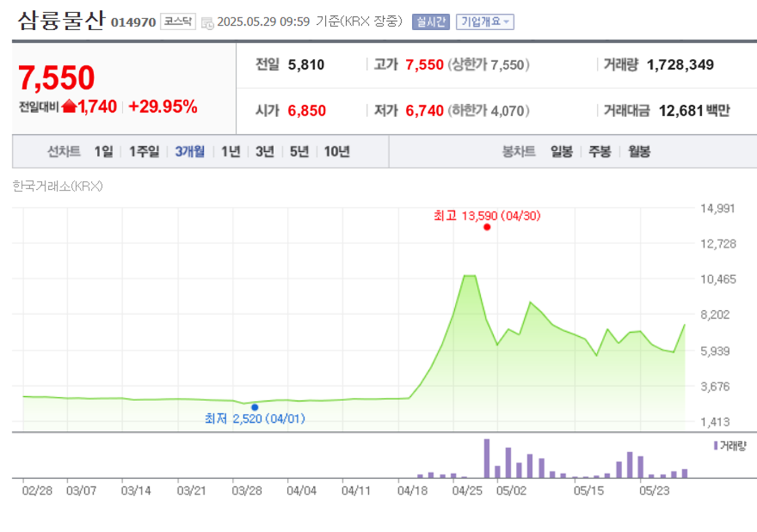
Task: Click the stock code 014970
Action: [x=133, y=23]
